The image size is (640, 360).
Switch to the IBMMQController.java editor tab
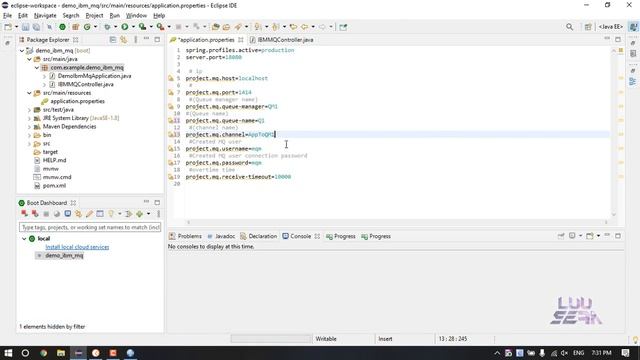point(281,40)
